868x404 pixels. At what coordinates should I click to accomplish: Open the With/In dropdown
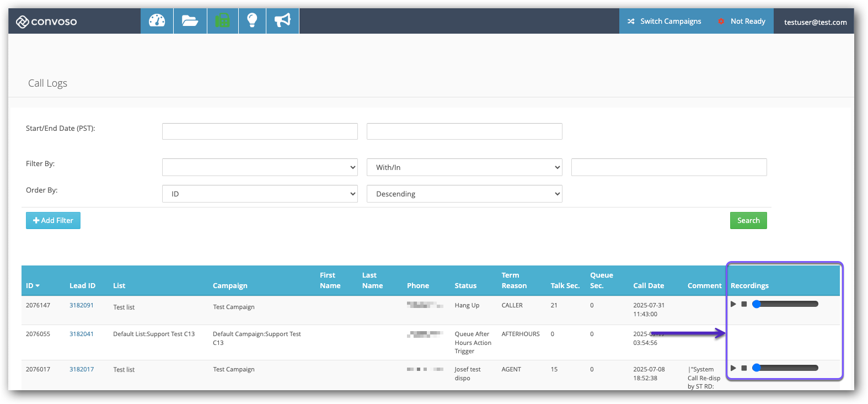pyautogui.click(x=464, y=167)
